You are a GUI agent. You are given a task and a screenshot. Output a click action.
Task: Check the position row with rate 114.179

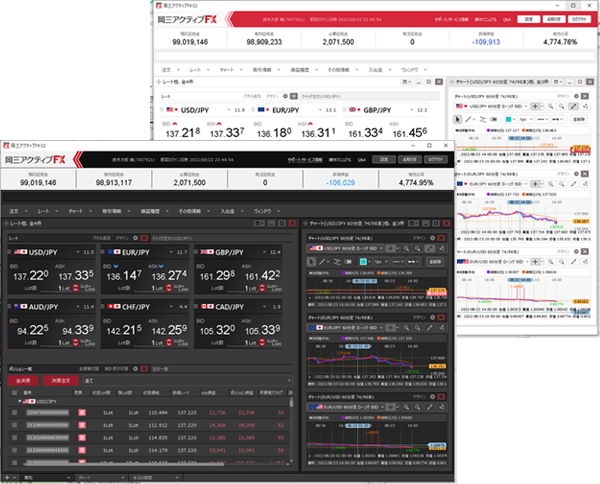(15, 450)
